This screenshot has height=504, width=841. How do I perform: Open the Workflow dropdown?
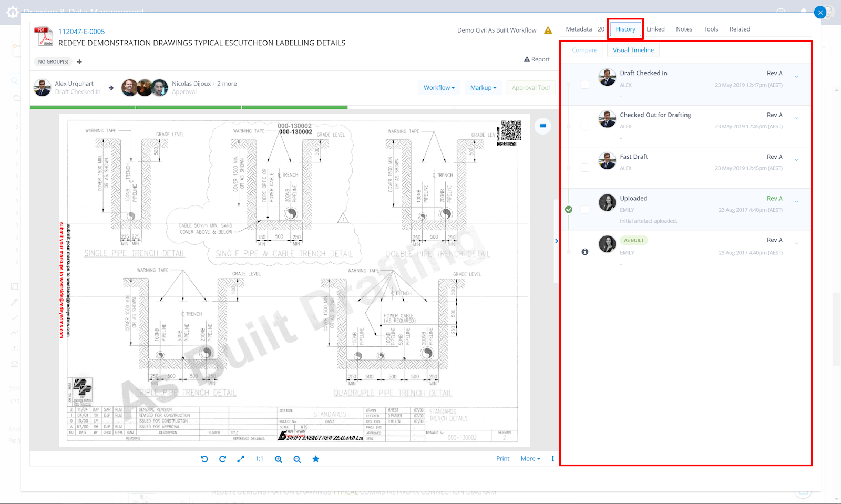(x=439, y=88)
